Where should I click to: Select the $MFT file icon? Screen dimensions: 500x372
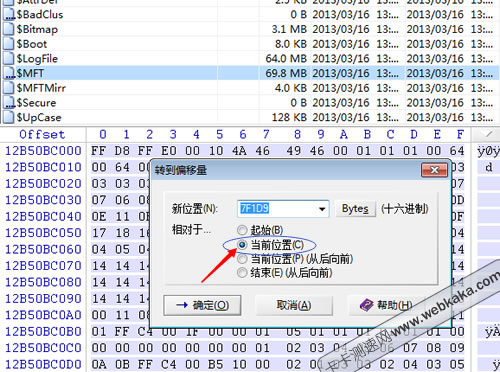pos(9,73)
